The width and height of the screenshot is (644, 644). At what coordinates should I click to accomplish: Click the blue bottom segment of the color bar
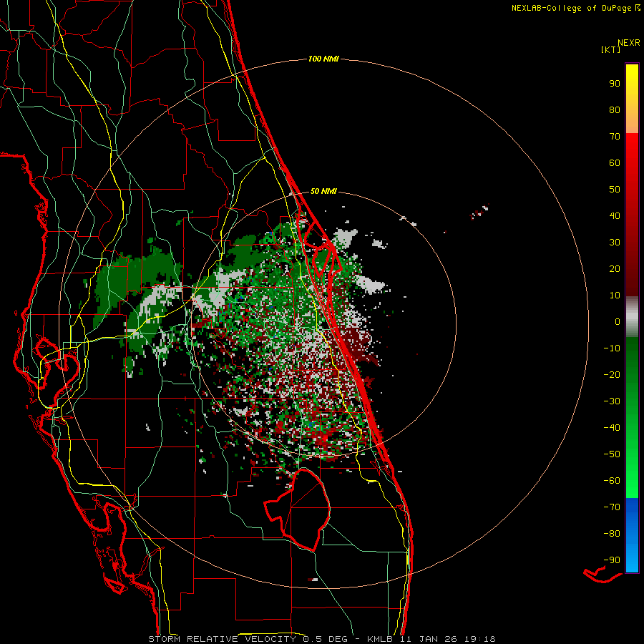point(632,535)
